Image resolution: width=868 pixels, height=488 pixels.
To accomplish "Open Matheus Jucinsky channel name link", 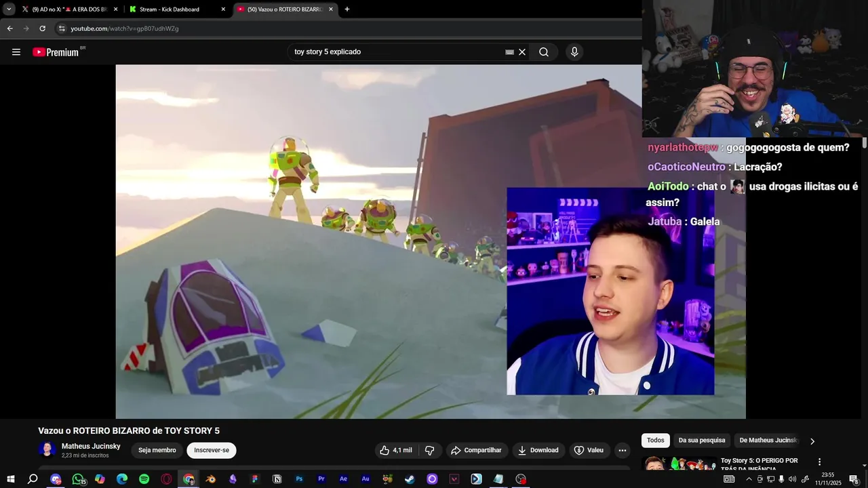I will [91, 446].
